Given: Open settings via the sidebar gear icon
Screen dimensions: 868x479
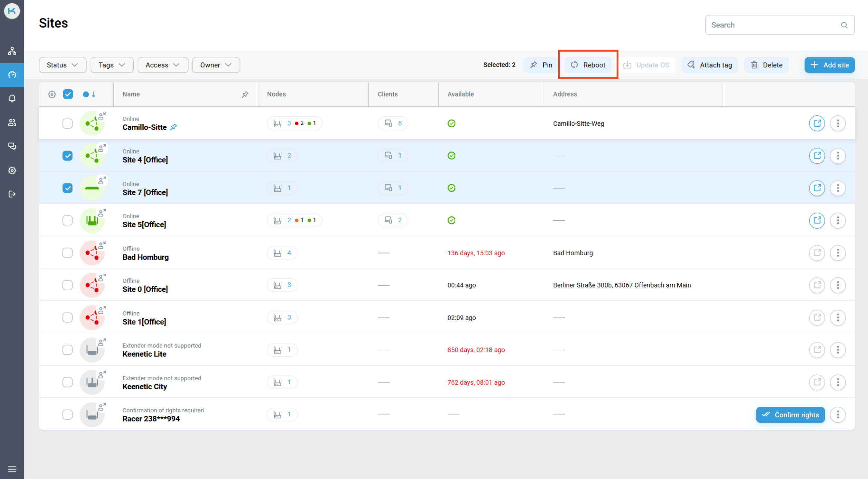Looking at the screenshot, I should (x=12, y=170).
